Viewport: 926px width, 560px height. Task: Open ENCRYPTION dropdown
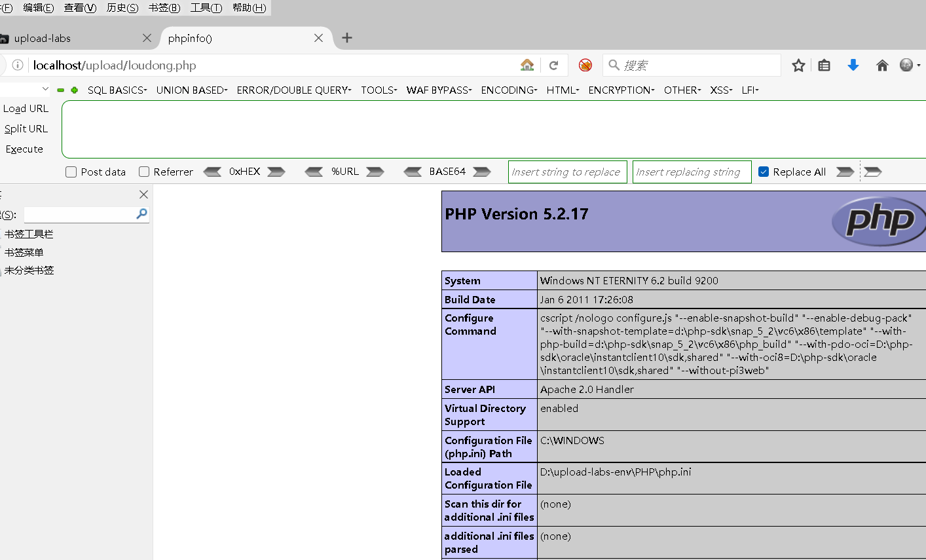click(621, 90)
